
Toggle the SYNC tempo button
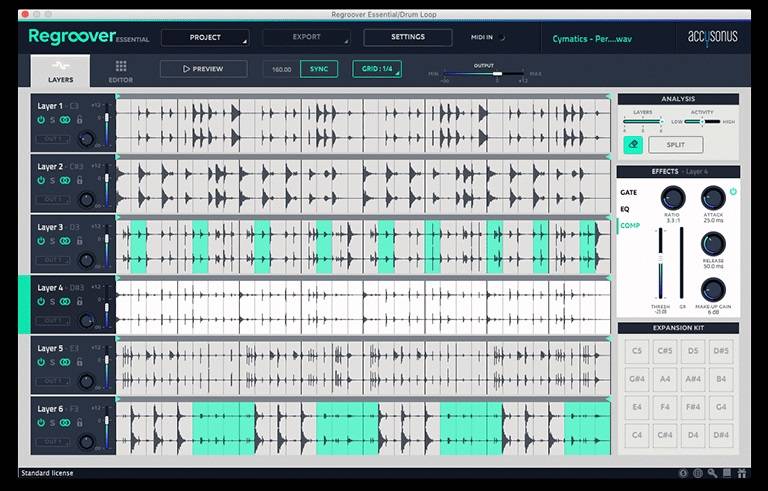[x=318, y=69]
